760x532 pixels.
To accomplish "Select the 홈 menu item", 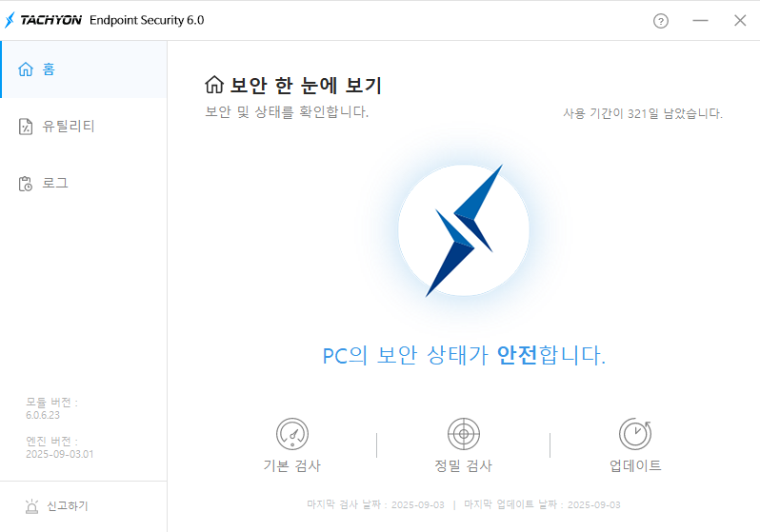I will click(84, 69).
